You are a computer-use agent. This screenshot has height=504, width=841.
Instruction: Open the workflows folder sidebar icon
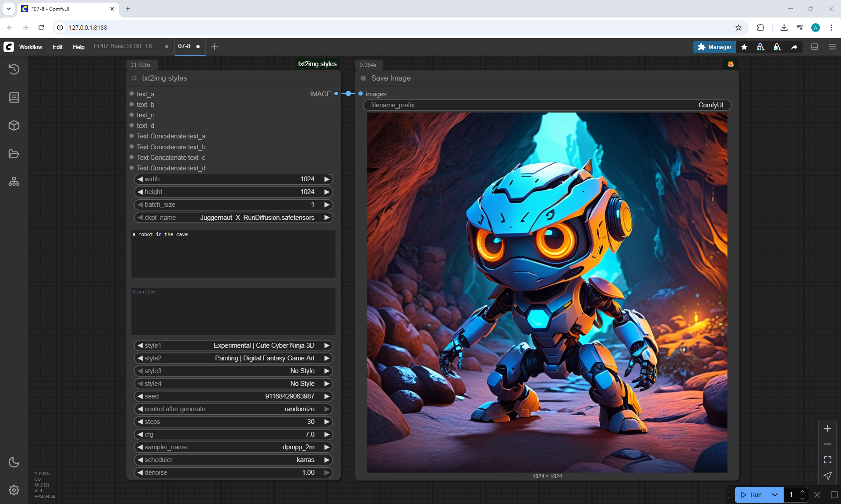14,154
